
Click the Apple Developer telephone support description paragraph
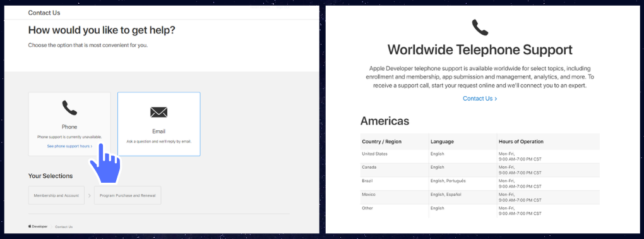click(x=480, y=77)
